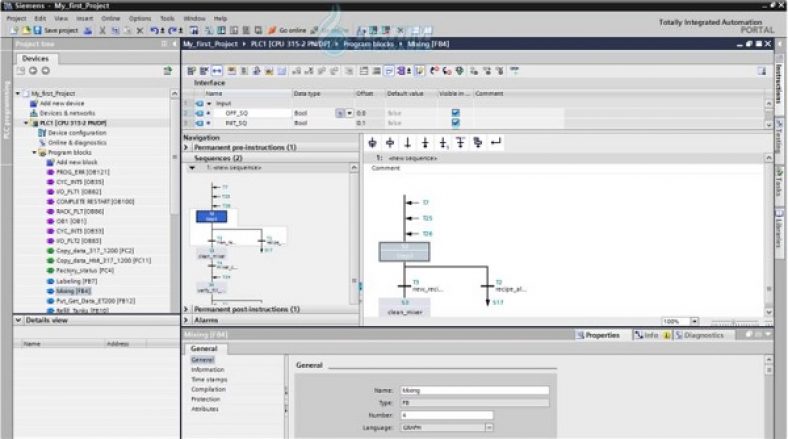Collapse the Details view panel

pyautogui.click(x=18, y=320)
